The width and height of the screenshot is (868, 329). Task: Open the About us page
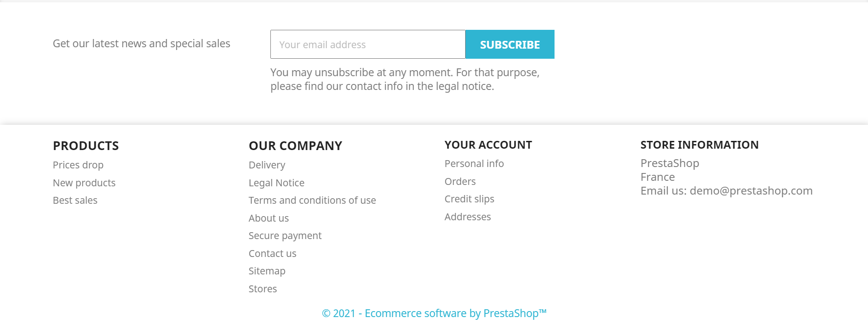point(269,218)
